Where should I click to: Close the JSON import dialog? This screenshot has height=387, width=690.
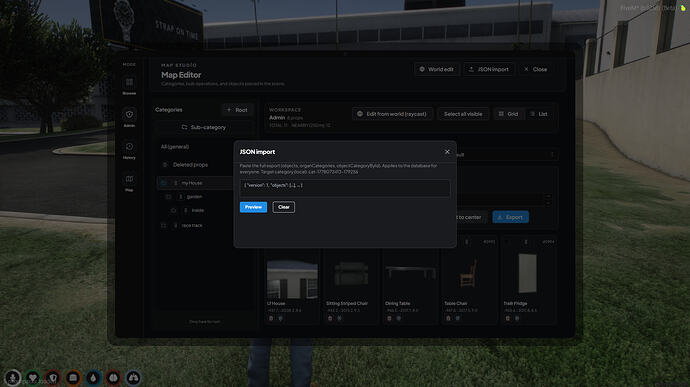447,152
